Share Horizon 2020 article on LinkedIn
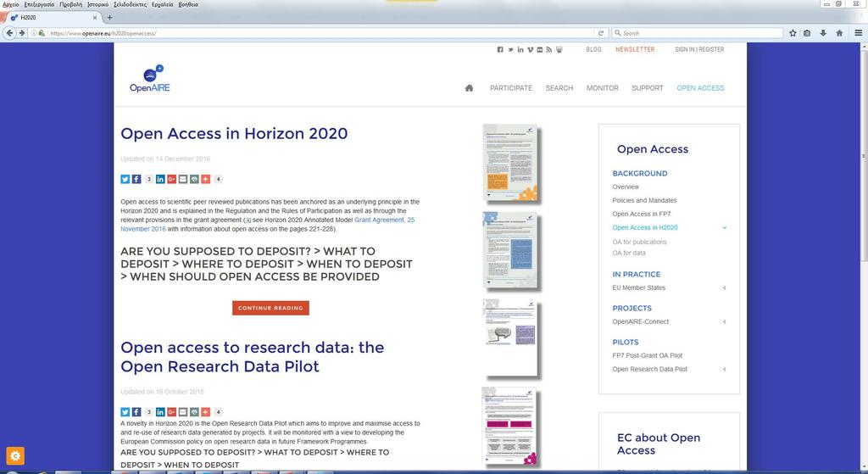The height and width of the screenshot is (474, 868). point(160,179)
